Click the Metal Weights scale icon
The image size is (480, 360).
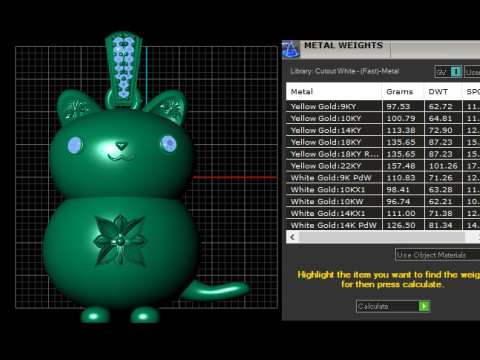click(x=290, y=49)
